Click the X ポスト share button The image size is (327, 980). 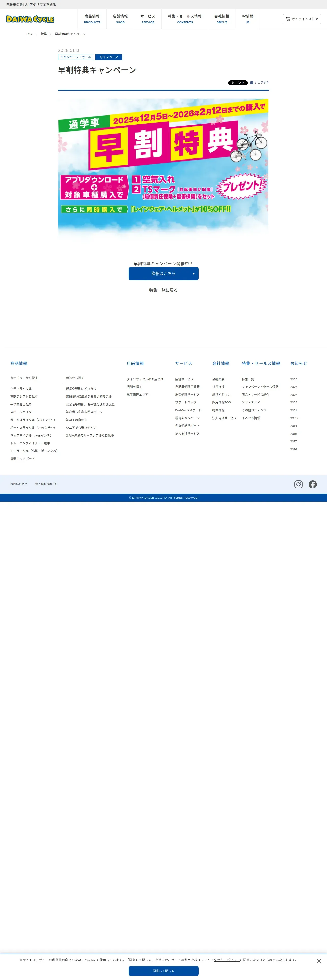(238, 83)
